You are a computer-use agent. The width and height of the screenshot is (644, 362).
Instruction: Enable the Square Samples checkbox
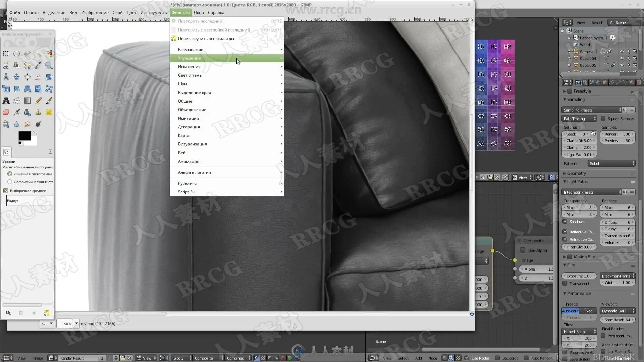point(603,119)
